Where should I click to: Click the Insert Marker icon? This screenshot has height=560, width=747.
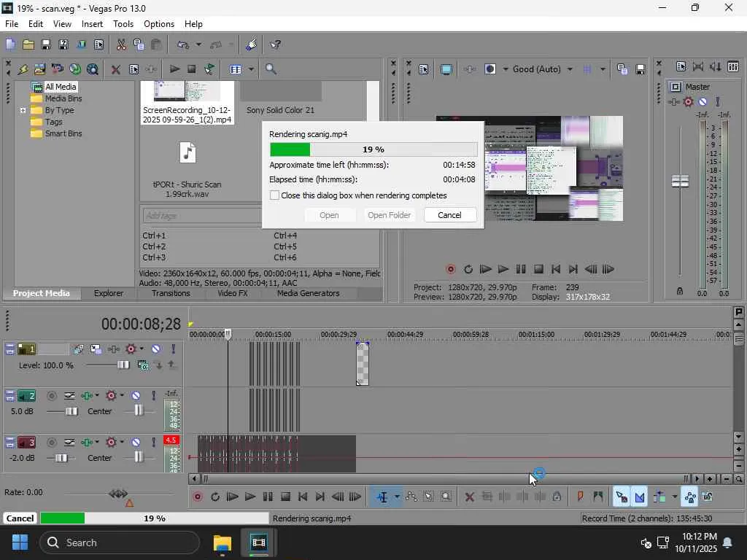pos(580,497)
